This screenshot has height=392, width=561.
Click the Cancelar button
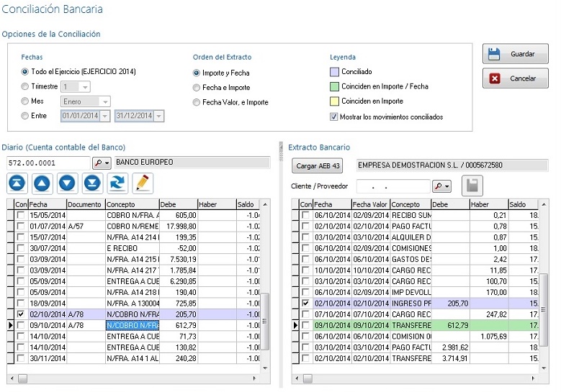tap(516, 78)
